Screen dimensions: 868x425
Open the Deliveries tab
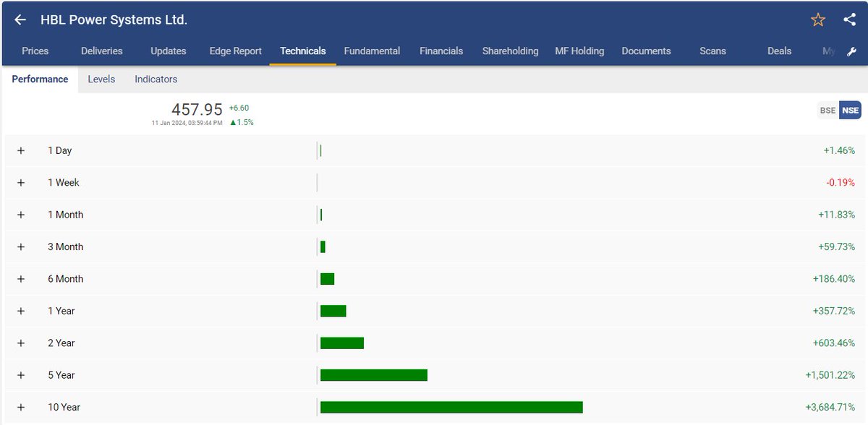(x=102, y=51)
